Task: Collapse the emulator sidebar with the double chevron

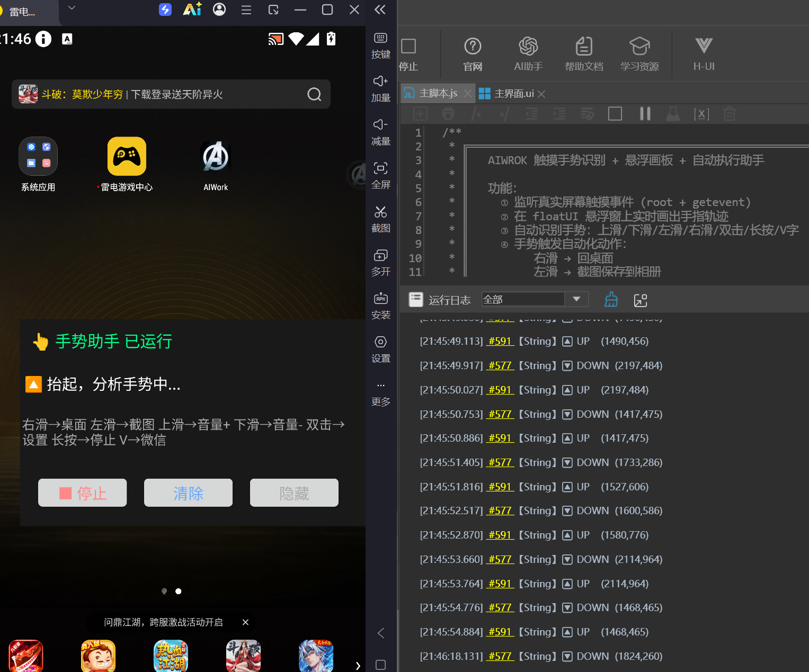Action: [380, 10]
